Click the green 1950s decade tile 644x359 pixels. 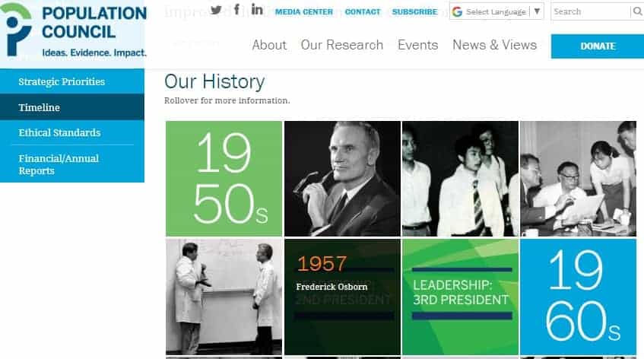pos(224,178)
